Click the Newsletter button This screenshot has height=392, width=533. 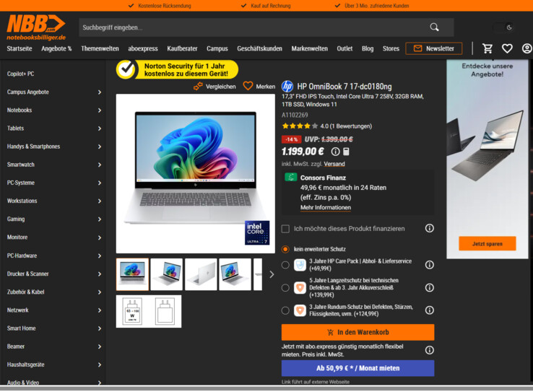pyautogui.click(x=434, y=48)
